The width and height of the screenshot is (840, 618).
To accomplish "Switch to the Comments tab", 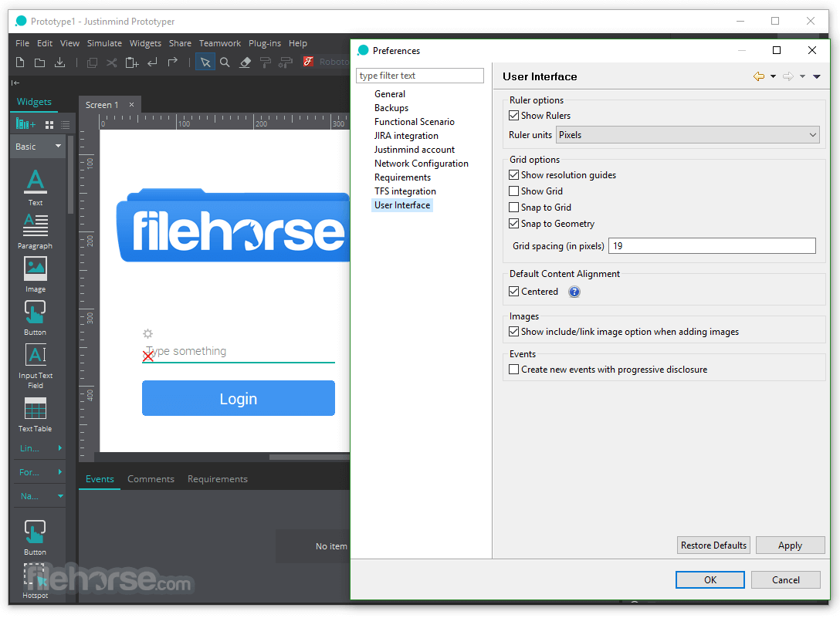I will (x=151, y=479).
